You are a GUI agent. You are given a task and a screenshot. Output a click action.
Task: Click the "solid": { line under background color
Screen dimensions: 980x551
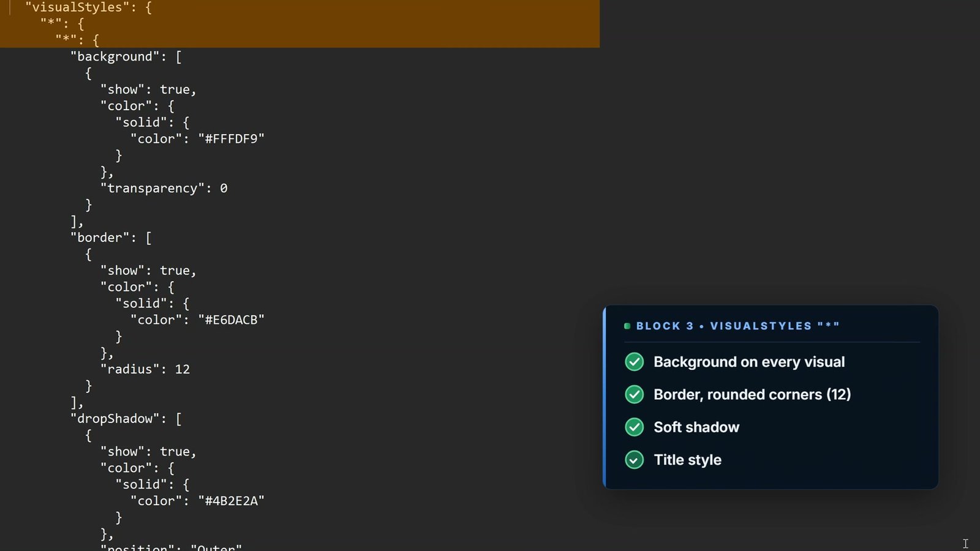[x=153, y=122]
